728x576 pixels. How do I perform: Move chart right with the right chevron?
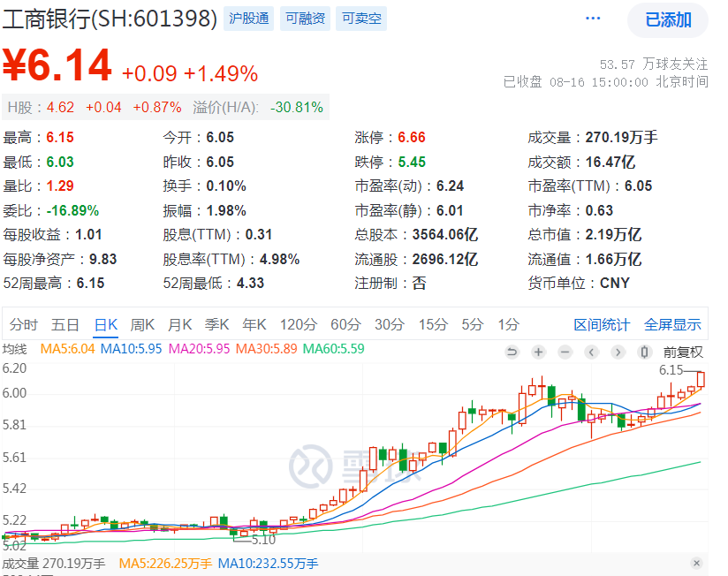pos(618,352)
